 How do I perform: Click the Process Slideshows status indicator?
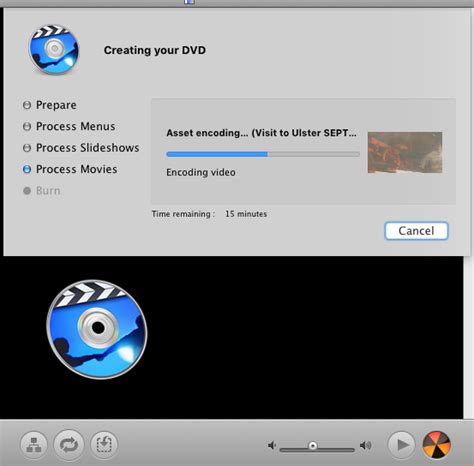coord(27,148)
